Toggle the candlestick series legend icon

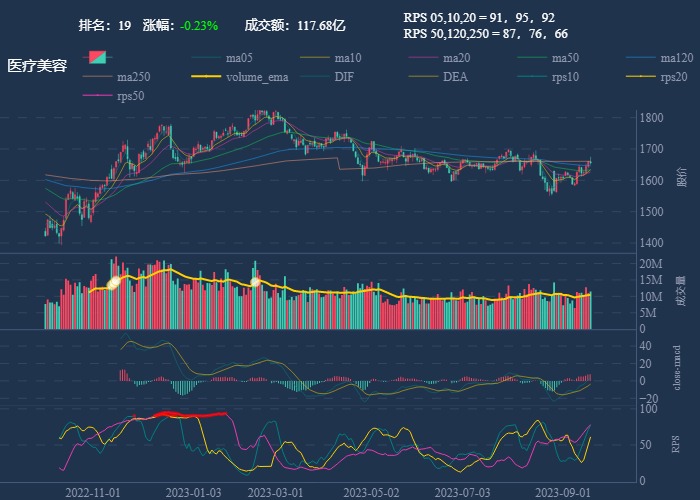coord(97,57)
